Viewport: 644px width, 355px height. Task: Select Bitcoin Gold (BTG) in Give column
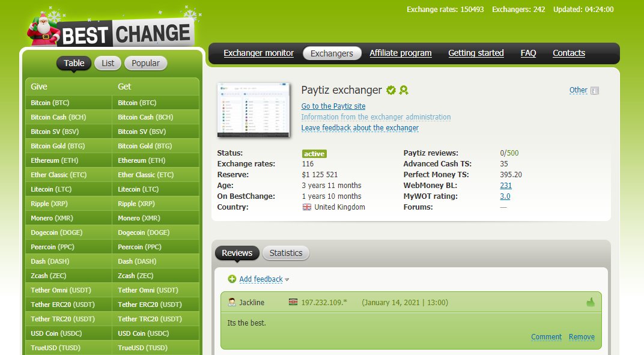[x=68, y=146]
